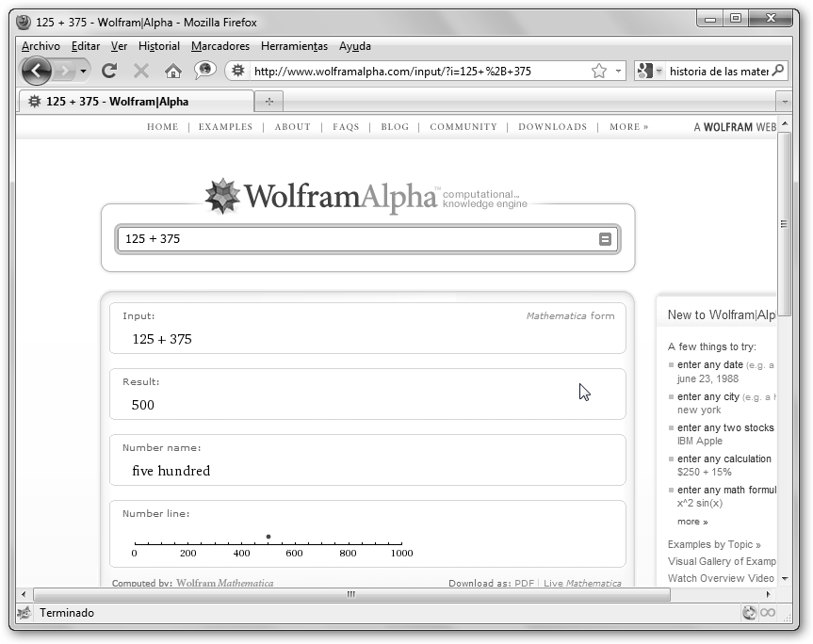This screenshot has width=813, height=644.
Task: Click the browser Back arrow button
Action: click(37, 71)
